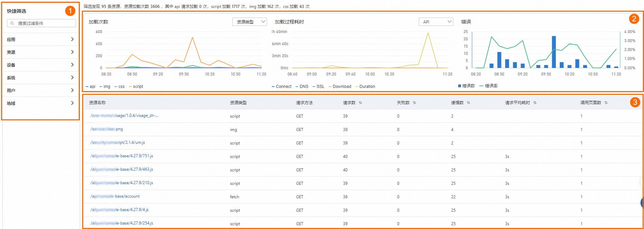
Task: Toggle the css legend series
Action: pyautogui.click(x=120, y=87)
